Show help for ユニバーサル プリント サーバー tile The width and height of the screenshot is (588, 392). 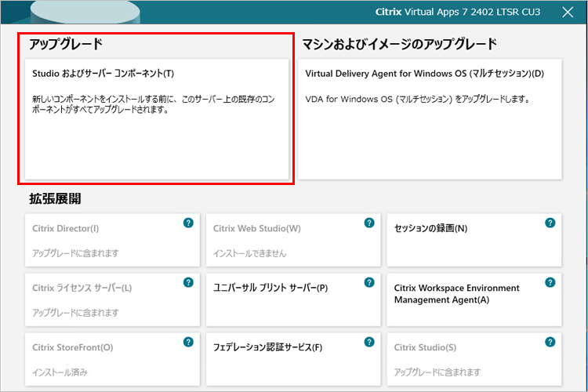[369, 283]
